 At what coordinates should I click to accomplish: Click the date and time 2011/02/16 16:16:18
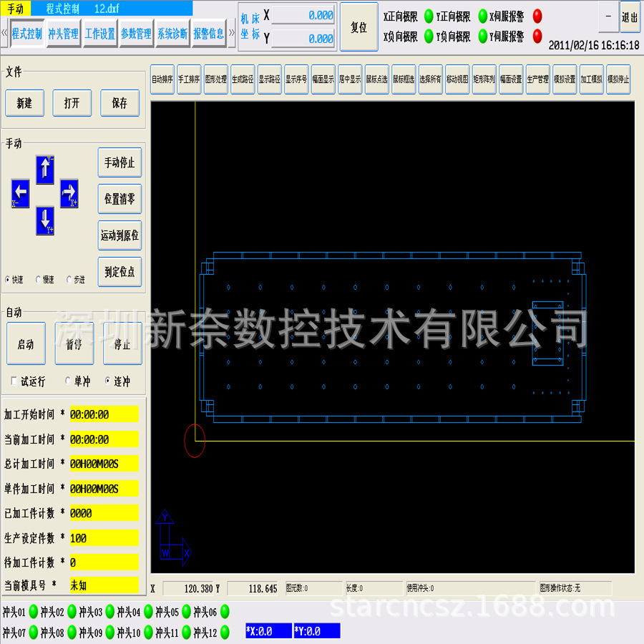(594, 45)
